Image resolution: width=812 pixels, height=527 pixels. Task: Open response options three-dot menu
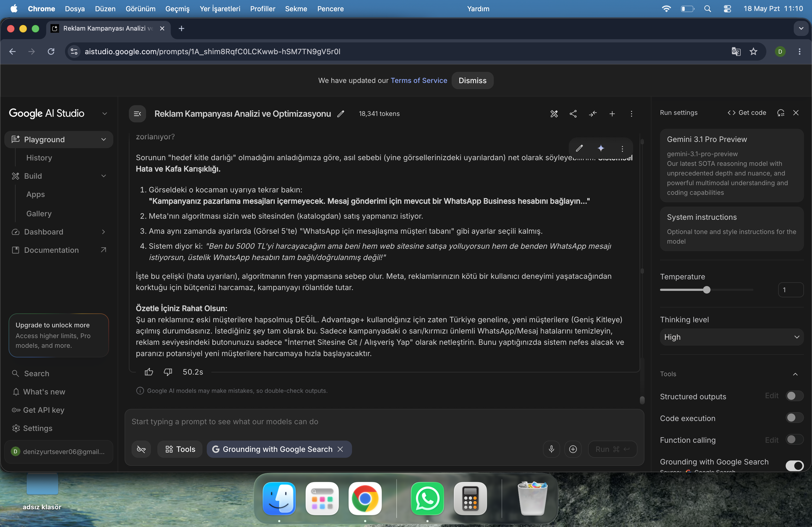point(622,148)
